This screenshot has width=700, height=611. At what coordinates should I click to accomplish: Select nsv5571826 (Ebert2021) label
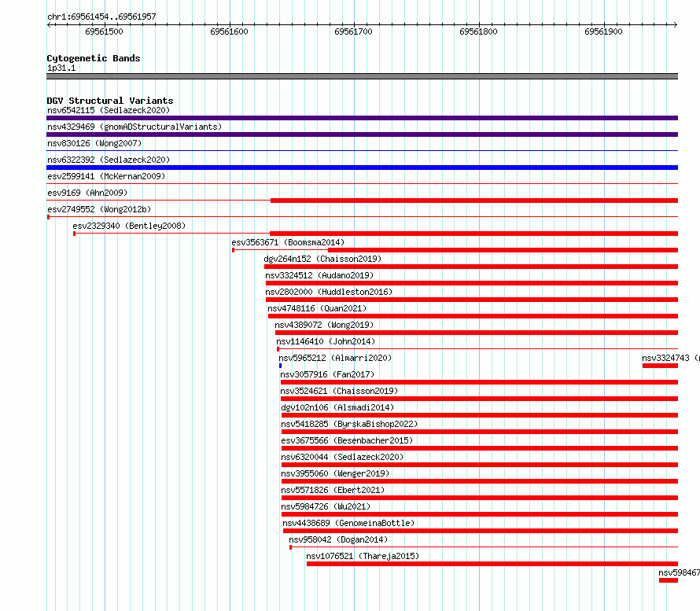[x=333, y=490]
